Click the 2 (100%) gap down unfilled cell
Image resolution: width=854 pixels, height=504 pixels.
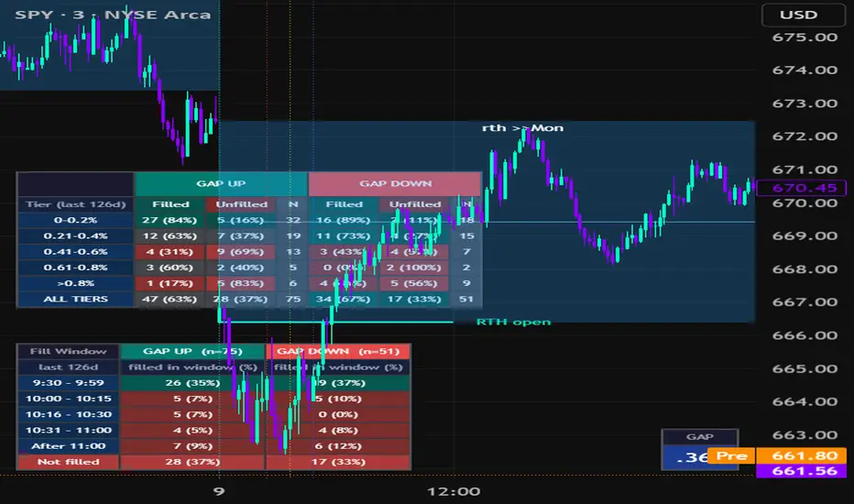(414, 268)
